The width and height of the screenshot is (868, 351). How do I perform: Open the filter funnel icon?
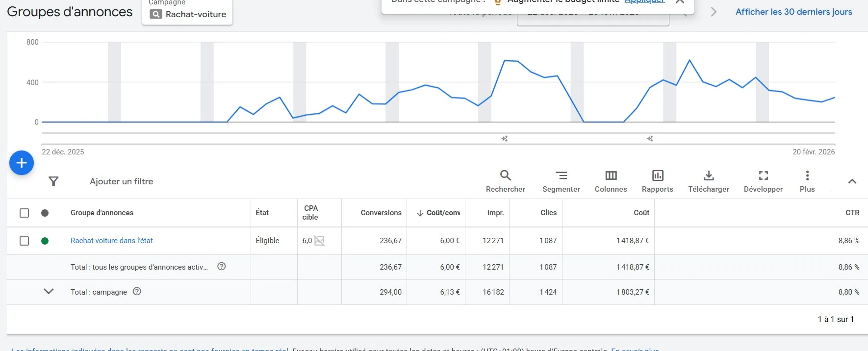tap(53, 181)
